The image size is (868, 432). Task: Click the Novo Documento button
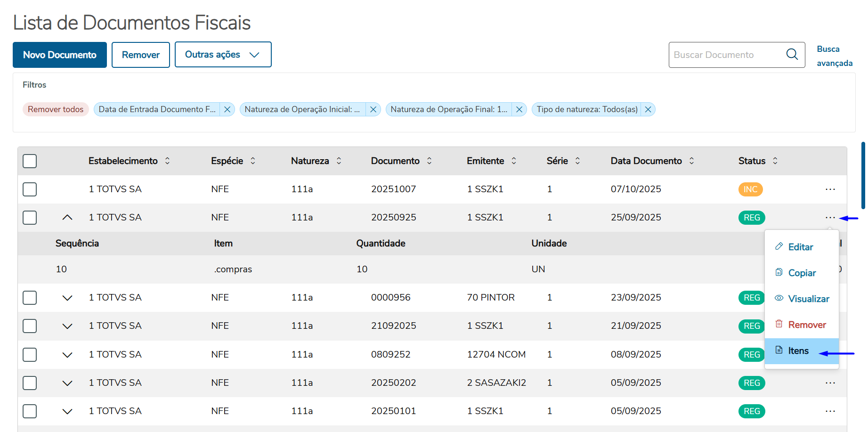pos(60,55)
